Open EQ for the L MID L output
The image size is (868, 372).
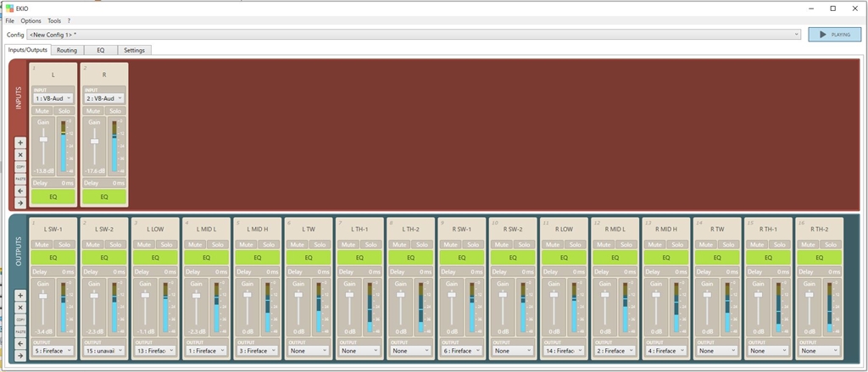206,258
